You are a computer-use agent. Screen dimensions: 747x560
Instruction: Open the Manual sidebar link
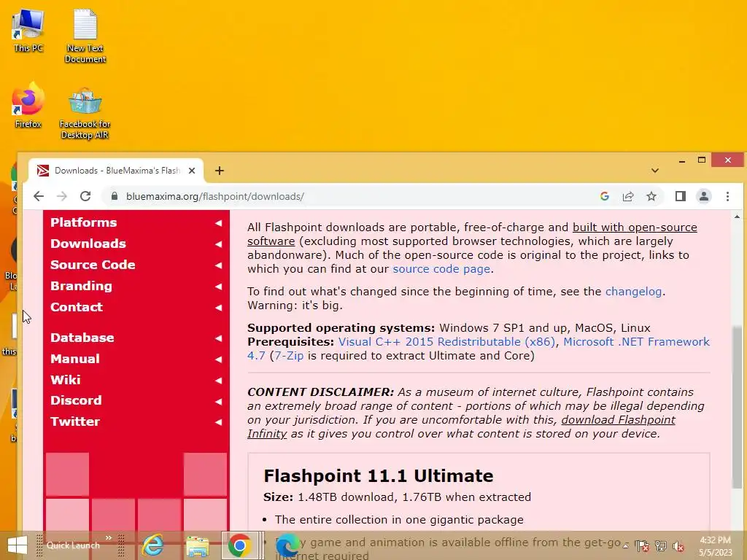point(75,359)
